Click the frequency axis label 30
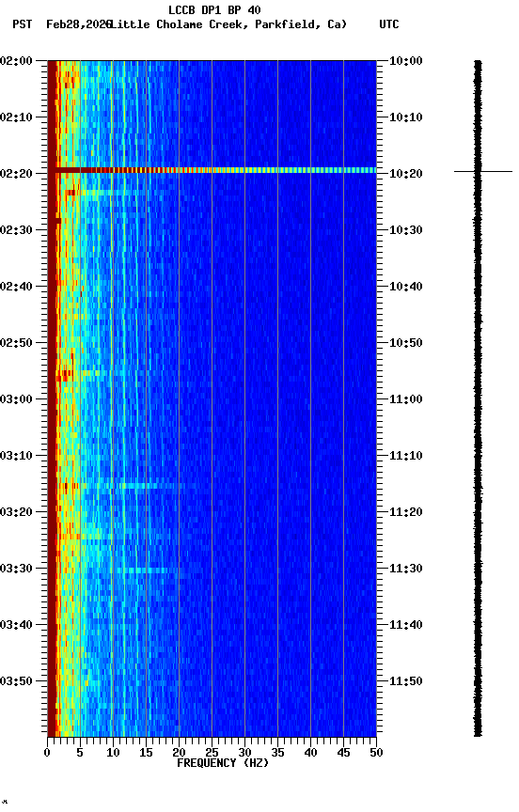Screen dimensions: 519x812 click(244, 753)
